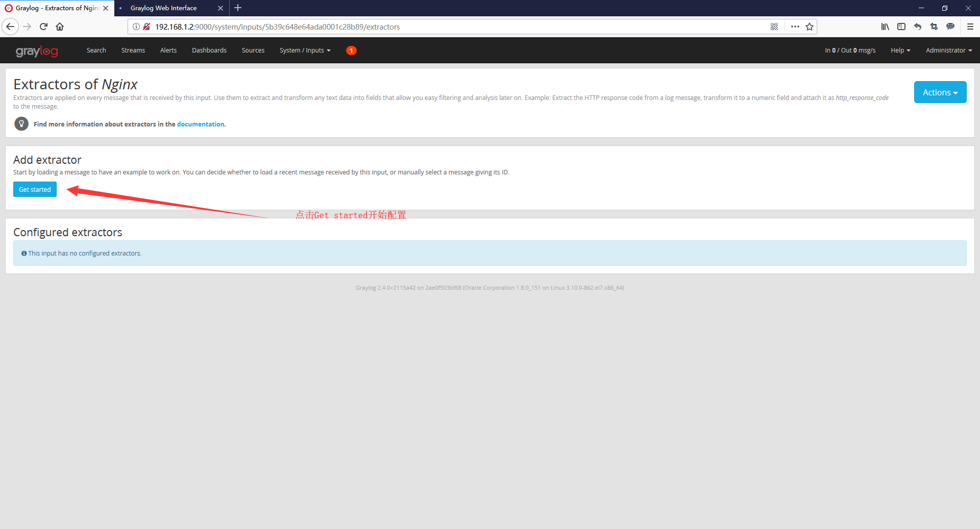Image resolution: width=980 pixels, height=529 pixels.
Task: Show site information icon in address bar
Action: (x=136, y=27)
